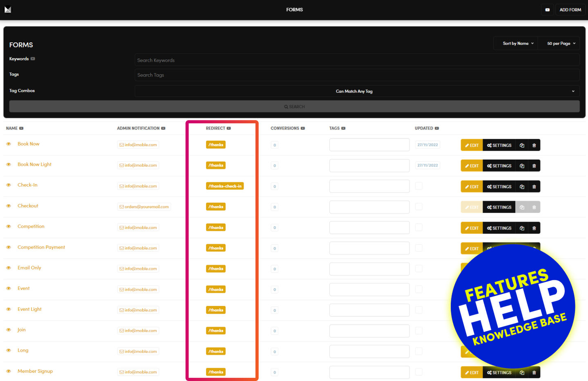Open the Competition Payment form link
This screenshot has width=588, height=381.
(41, 247)
